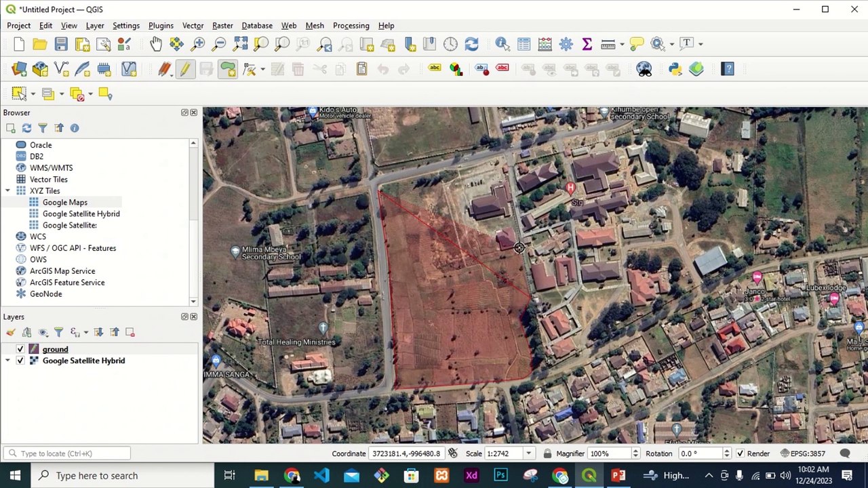This screenshot has height=488, width=868.
Task: Select the Pan Map hand tool
Action: [156, 44]
